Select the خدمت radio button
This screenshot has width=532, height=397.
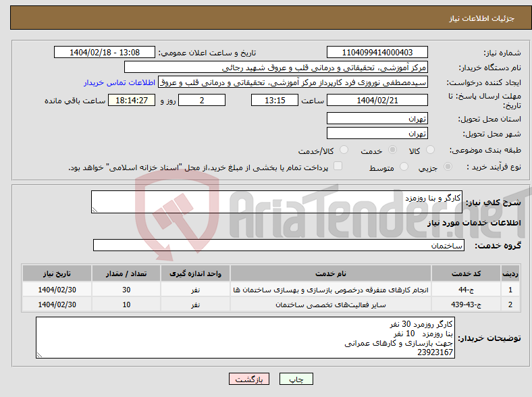392,150
